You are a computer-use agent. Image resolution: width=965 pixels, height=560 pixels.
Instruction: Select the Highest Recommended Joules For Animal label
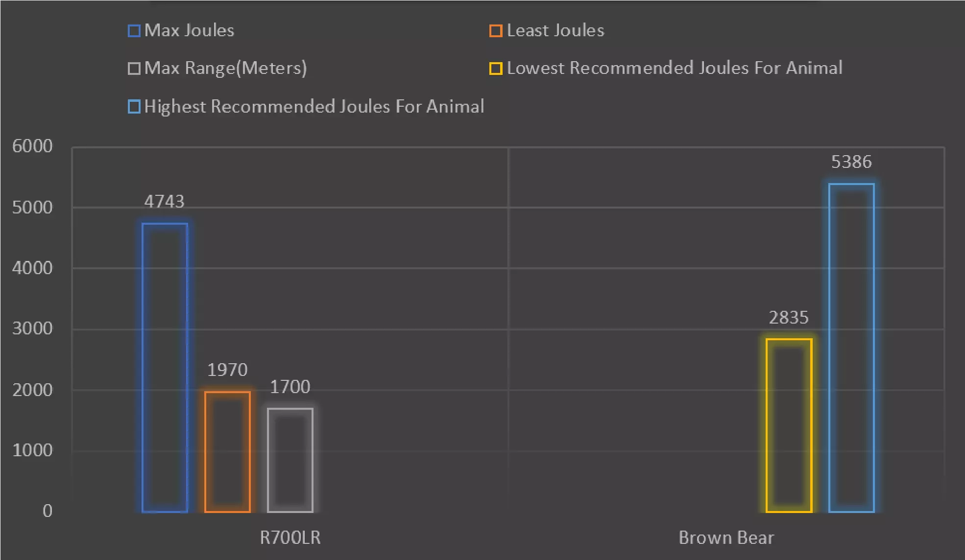coord(314,107)
